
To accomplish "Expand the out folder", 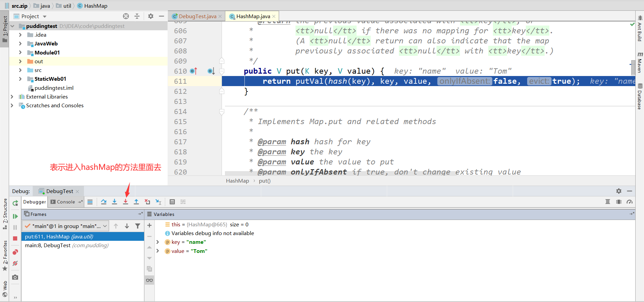I will (20, 61).
